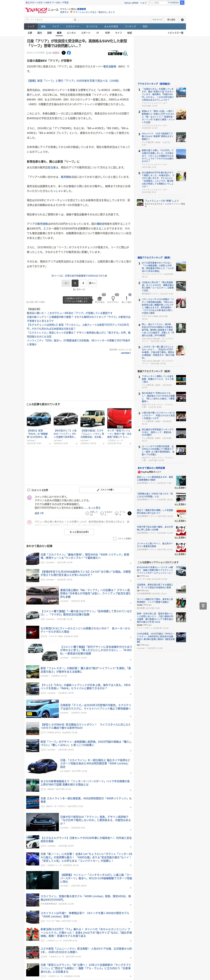Open 販売店に聞いた related article link
The height and width of the screenshot is (980, 210).
(x=69, y=313)
